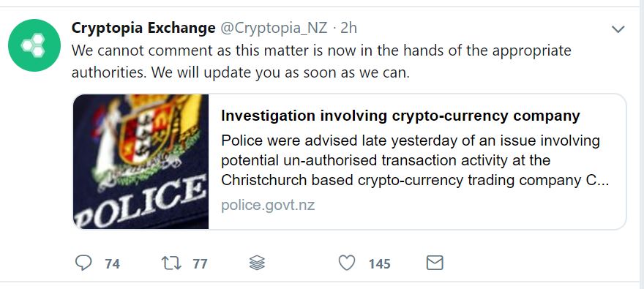Click the 'authorities. We will update' tweet line
The height and width of the screenshot is (289, 644).
pyautogui.click(x=241, y=73)
